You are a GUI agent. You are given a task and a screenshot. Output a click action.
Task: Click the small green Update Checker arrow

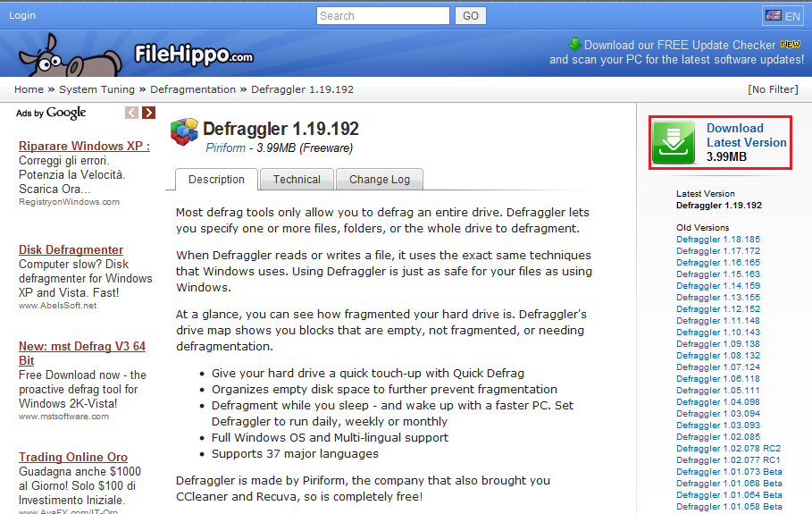pyautogui.click(x=574, y=45)
